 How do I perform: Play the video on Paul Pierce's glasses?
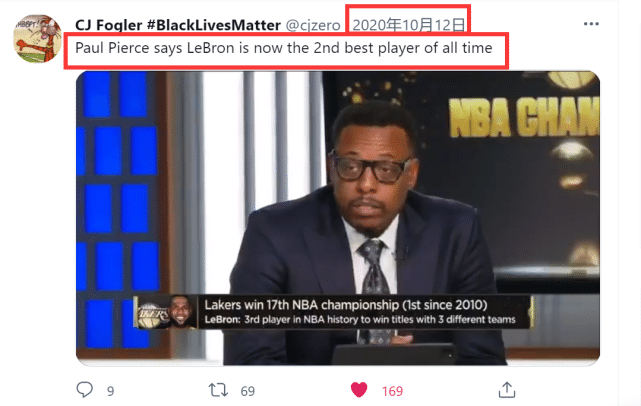(371, 168)
